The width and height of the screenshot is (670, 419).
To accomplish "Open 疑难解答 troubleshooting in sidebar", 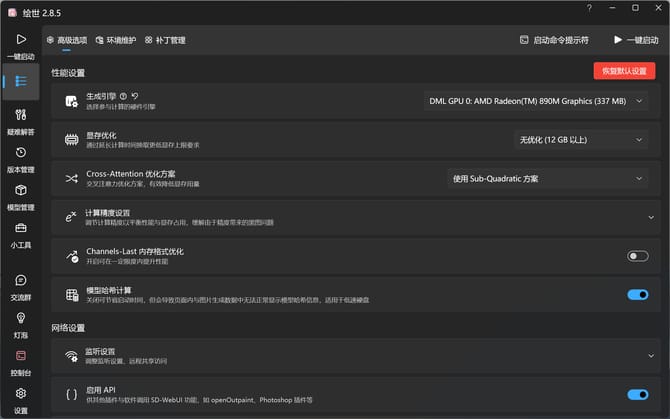I will coord(21,115).
